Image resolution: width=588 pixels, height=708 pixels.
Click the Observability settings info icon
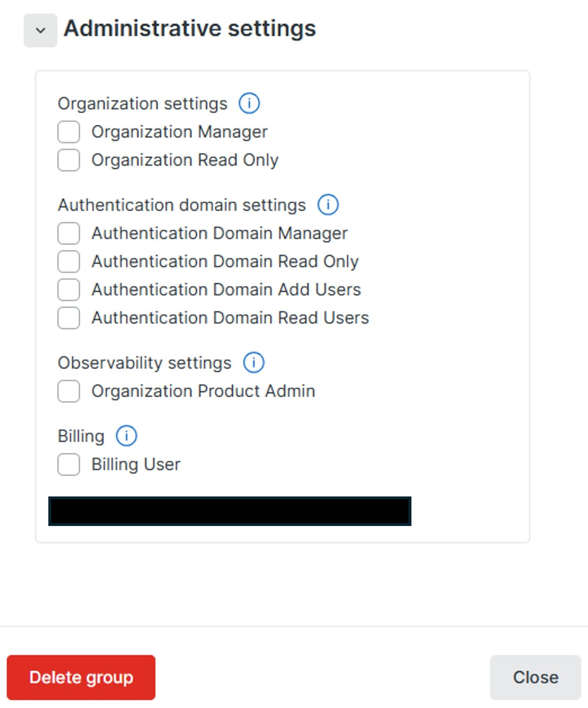[254, 362]
